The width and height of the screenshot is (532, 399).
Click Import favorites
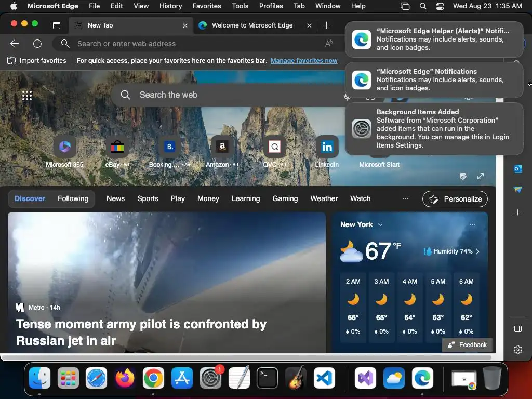37,61
